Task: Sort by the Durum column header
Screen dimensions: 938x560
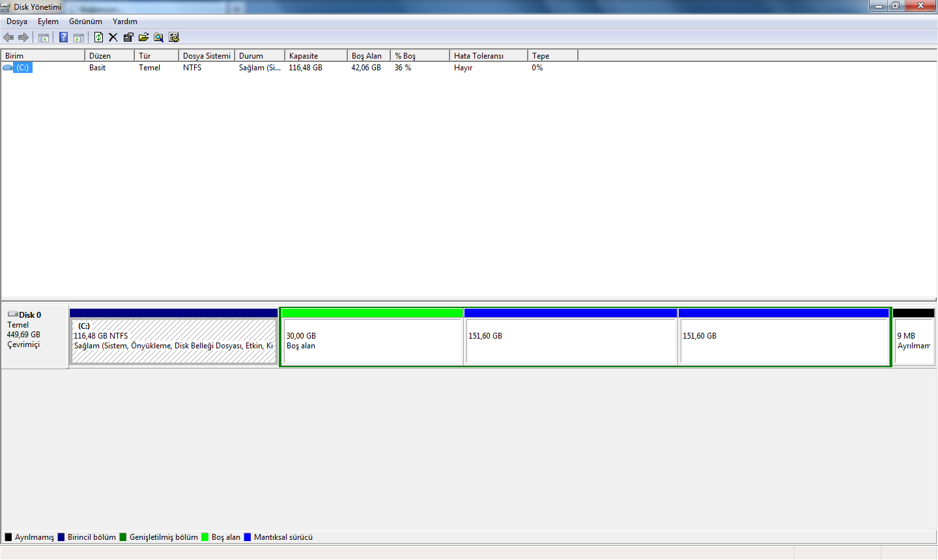Action: point(260,56)
